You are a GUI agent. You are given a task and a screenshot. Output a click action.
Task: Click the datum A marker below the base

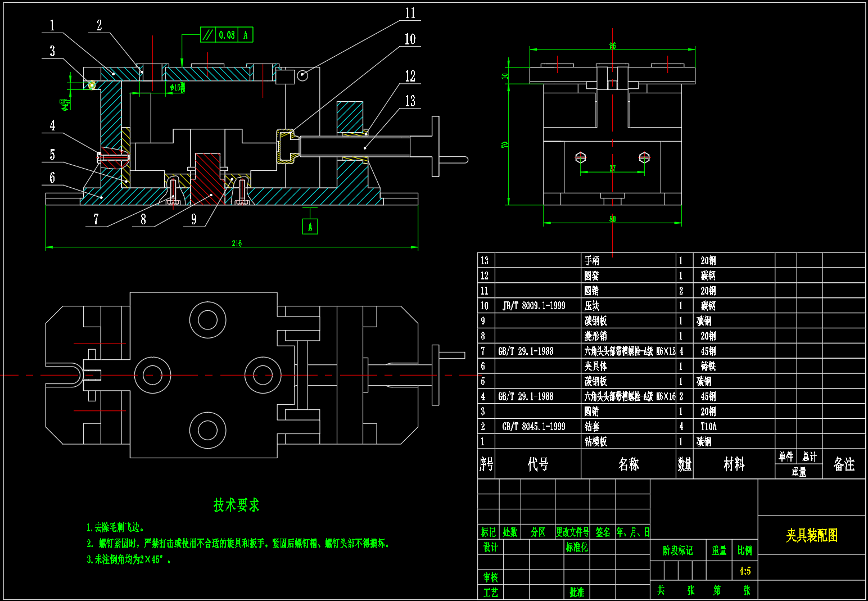point(310,227)
